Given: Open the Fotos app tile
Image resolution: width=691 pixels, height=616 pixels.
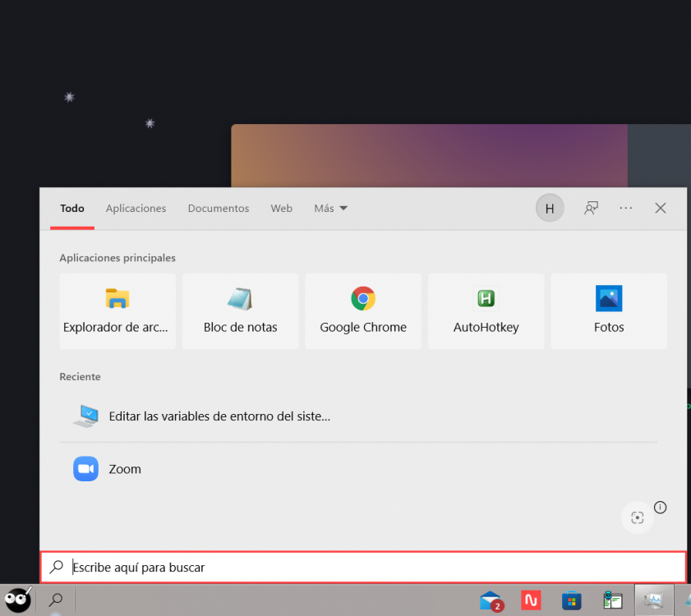Looking at the screenshot, I should [609, 311].
